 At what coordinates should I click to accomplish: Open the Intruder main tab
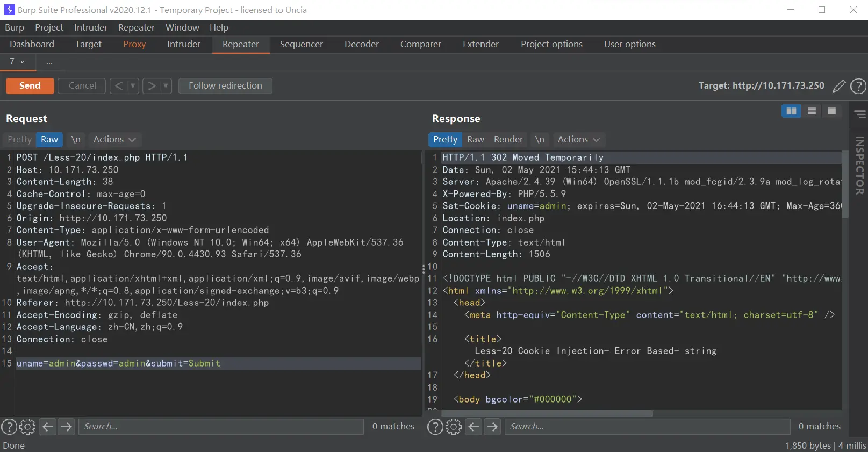183,45
